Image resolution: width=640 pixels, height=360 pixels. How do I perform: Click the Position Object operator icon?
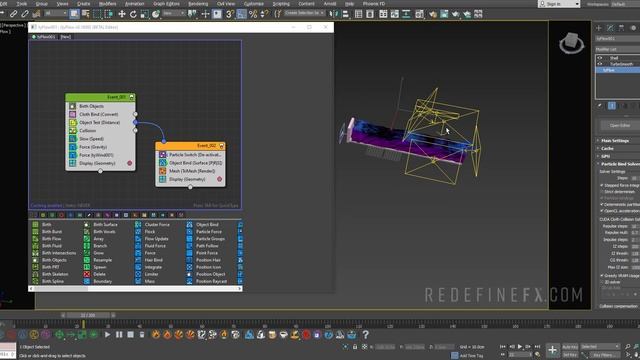189,274
